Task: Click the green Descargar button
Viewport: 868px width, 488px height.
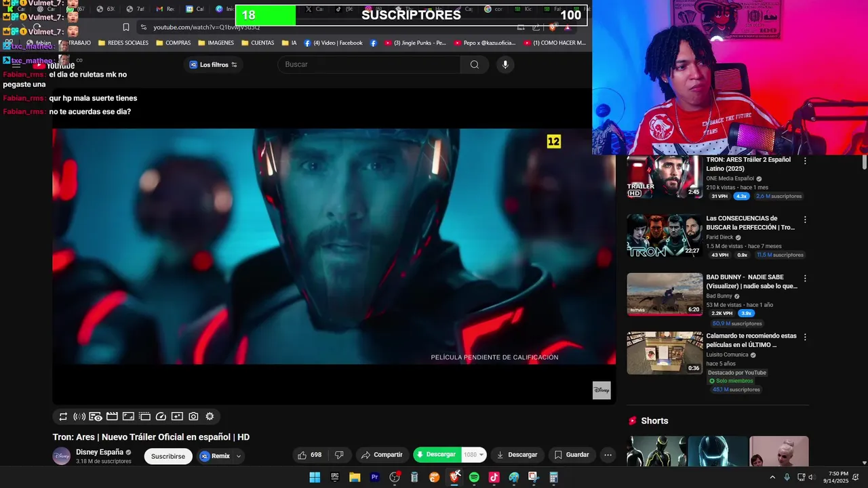Action: (x=437, y=455)
